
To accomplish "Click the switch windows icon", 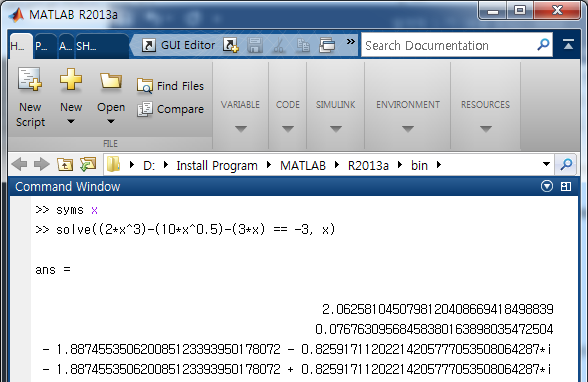I will [x=327, y=45].
